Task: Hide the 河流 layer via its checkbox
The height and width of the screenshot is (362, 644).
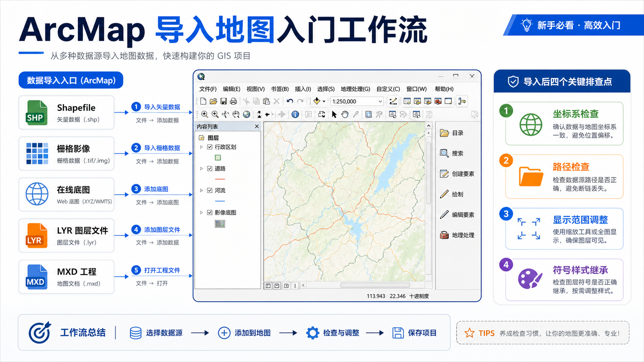Action: point(210,190)
